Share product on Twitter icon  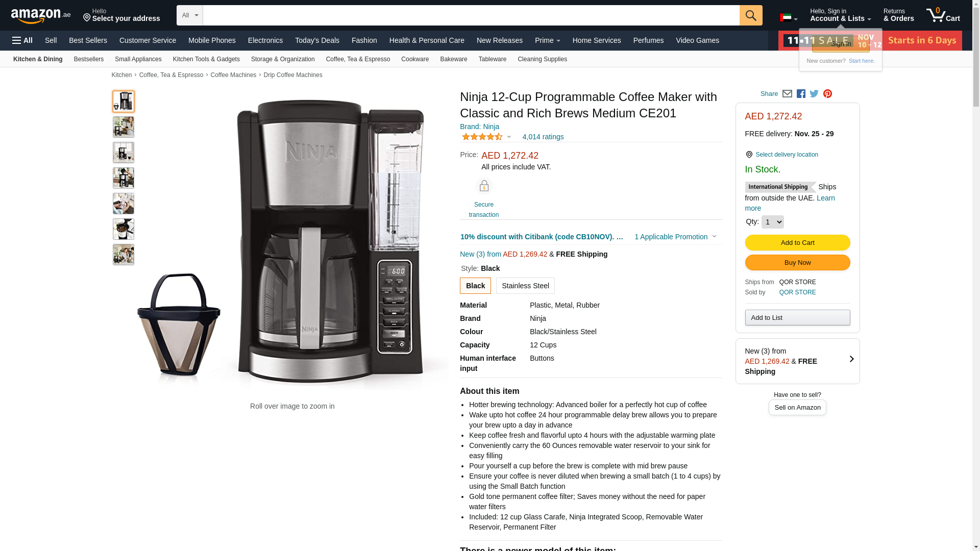tap(814, 94)
